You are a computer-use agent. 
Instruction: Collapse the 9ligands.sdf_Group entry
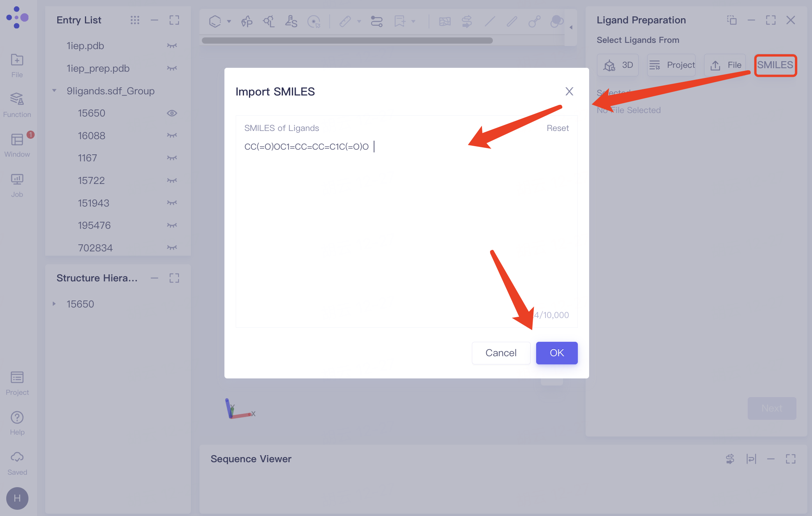click(x=54, y=90)
